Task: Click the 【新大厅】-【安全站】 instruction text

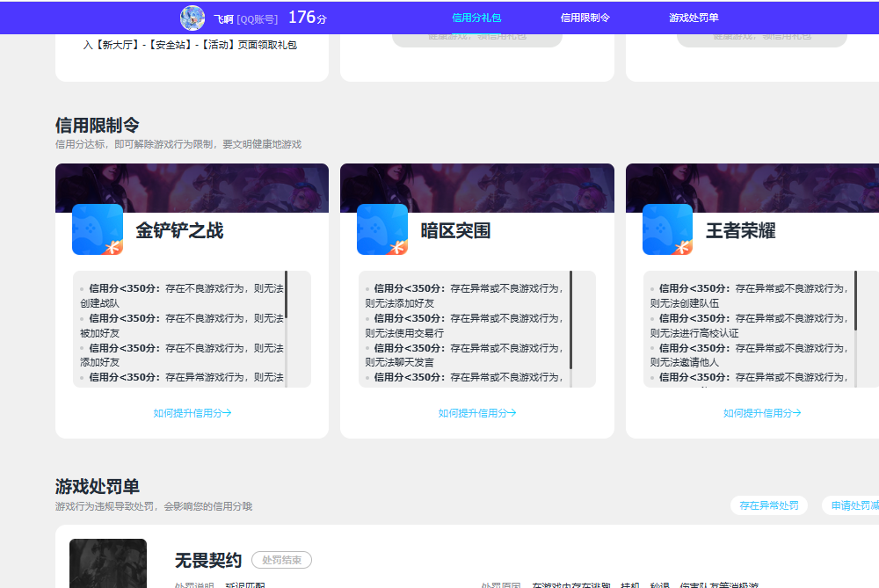Action: click(x=190, y=45)
